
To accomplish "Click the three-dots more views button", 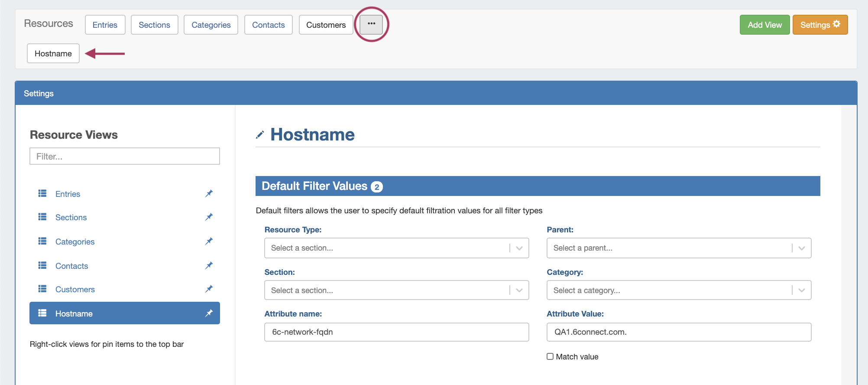I will pos(371,24).
